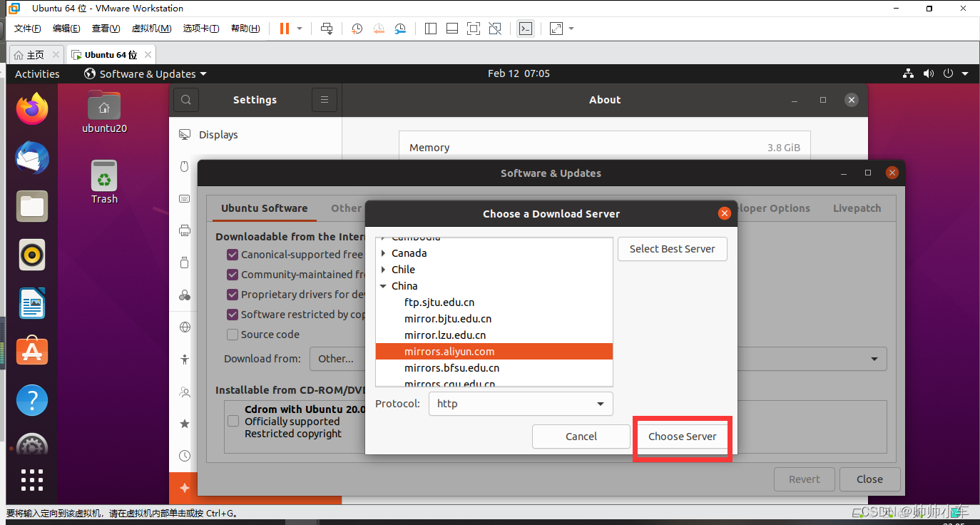Open the Download from Other... dropdown
This screenshot has width=980, height=525.
598,359
